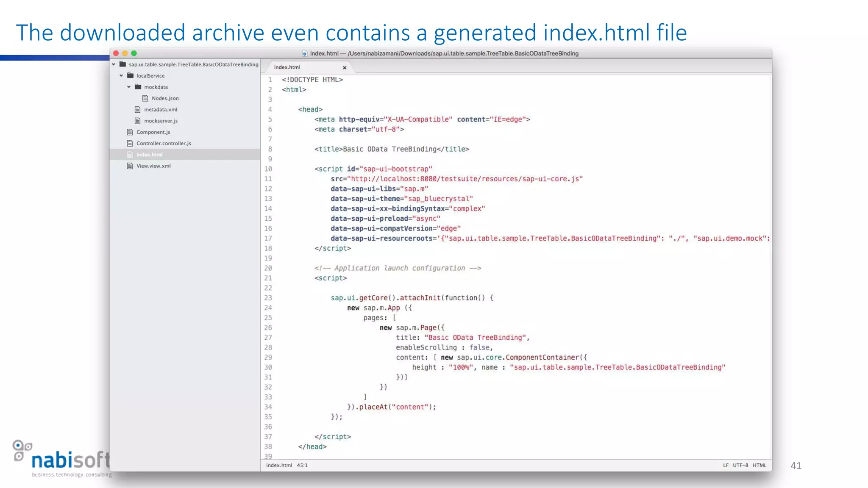Click the index.html file icon in sidebar
The height and width of the screenshot is (488, 868).
coord(130,155)
